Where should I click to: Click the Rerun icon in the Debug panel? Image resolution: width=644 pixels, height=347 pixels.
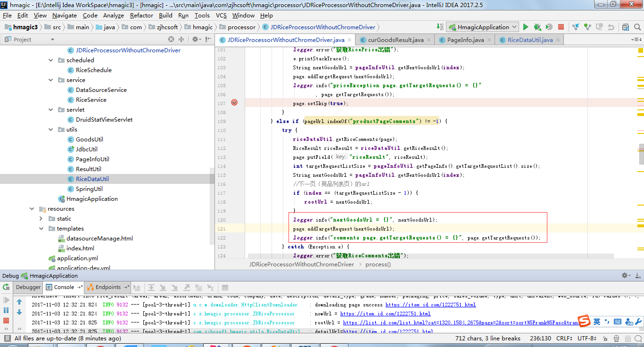[x=6, y=287]
